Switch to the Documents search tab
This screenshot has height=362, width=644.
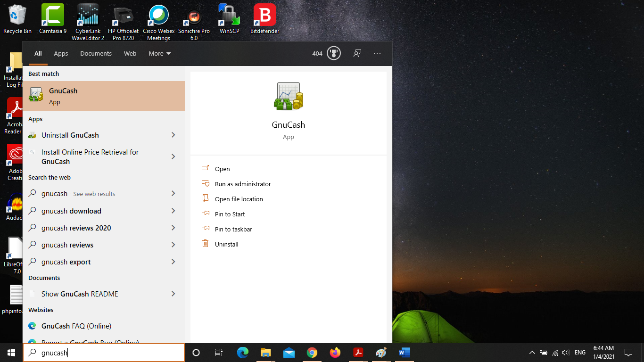[96, 53]
